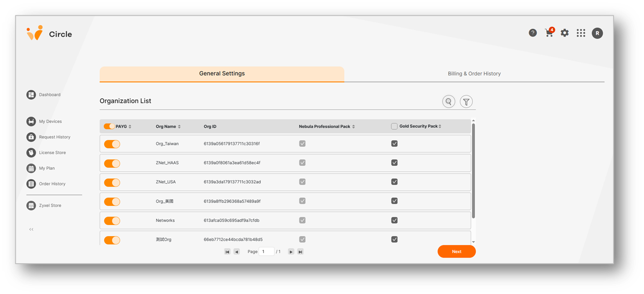Image resolution: width=644 pixels, height=294 pixels.
Task: Click Nebula Professional Pack checkbox for ZNet_USA
Action: [x=302, y=182]
